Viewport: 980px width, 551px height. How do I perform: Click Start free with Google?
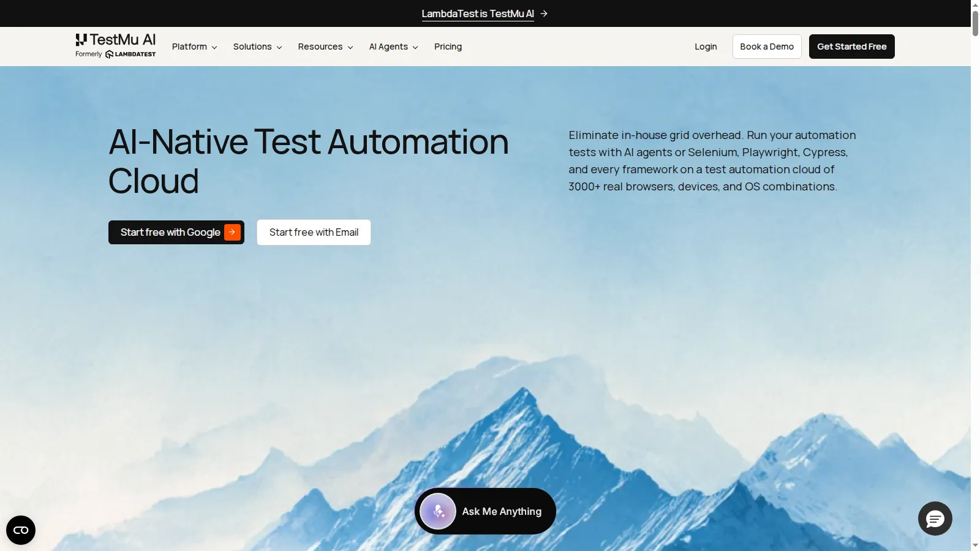[176, 232]
